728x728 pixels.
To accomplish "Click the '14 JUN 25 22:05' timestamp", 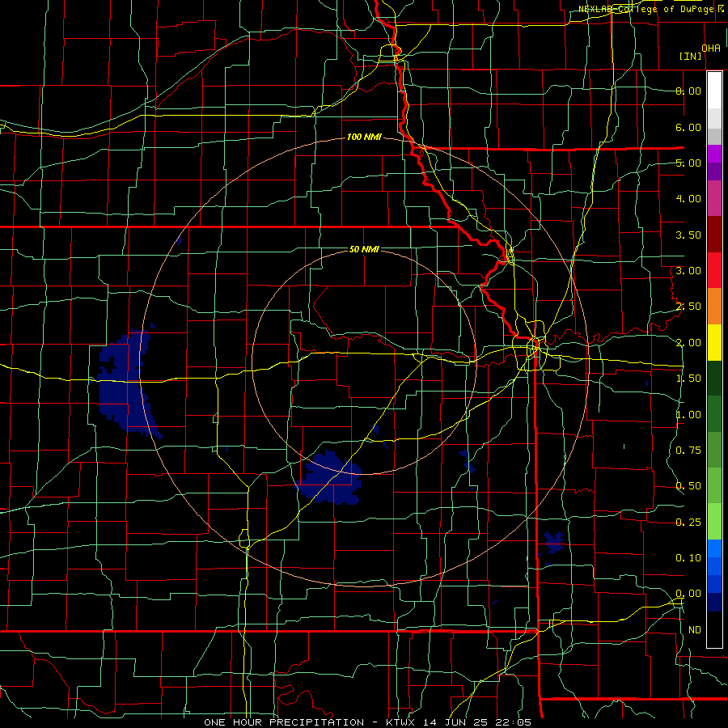I will (477, 722).
